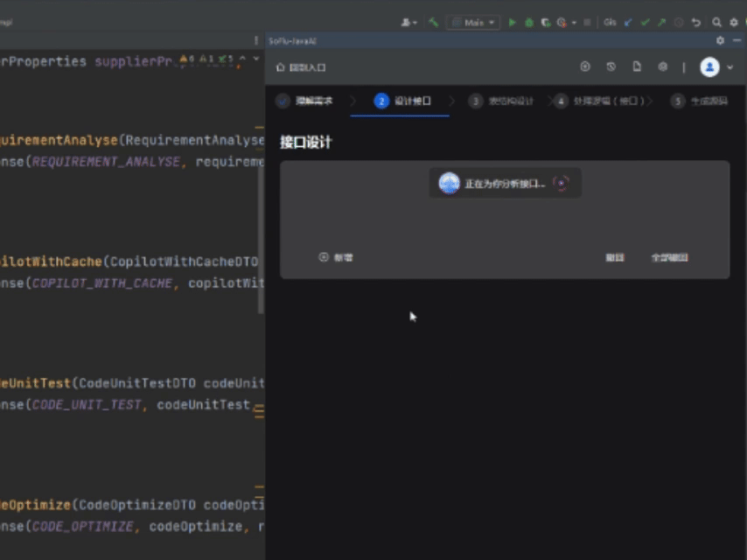Expand the user avatar dropdown chevron
This screenshot has width=747, height=560.
[730, 67]
